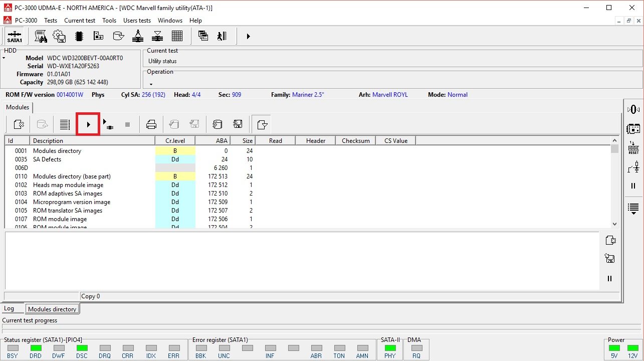Open the Help menu
Screen dimensions: 644x361
point(195,21)
